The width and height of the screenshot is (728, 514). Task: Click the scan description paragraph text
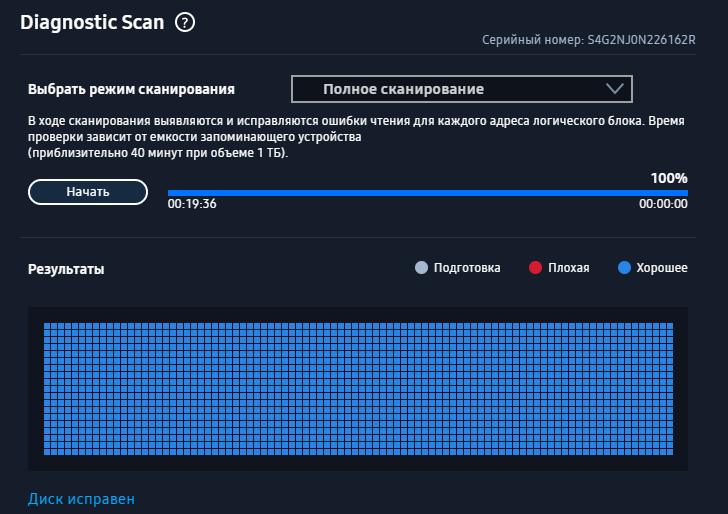[356, 137]
